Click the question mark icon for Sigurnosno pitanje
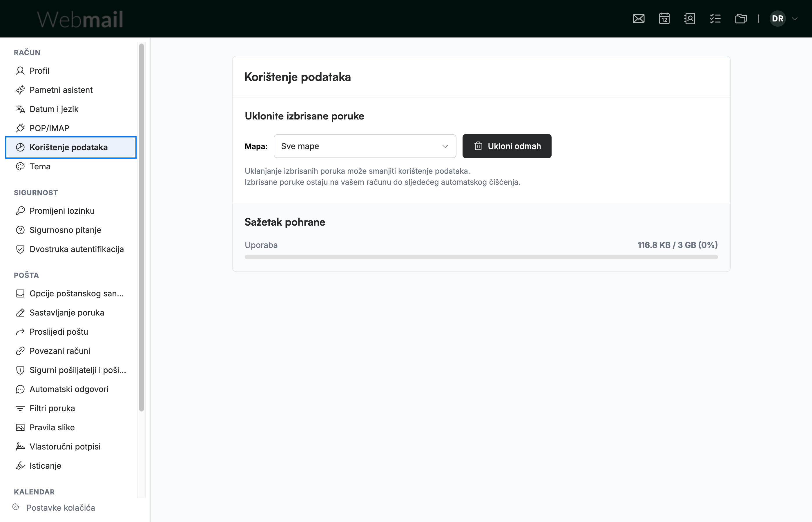 [20, 230]
